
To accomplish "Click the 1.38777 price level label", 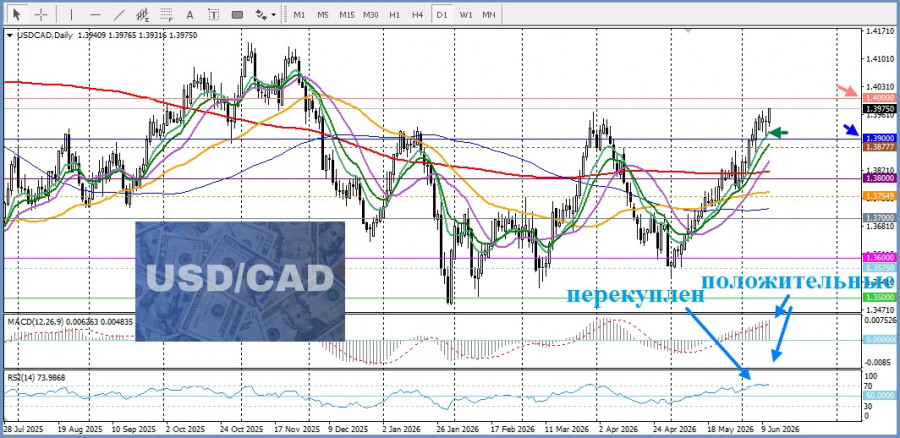I will [x=880, y=147].
